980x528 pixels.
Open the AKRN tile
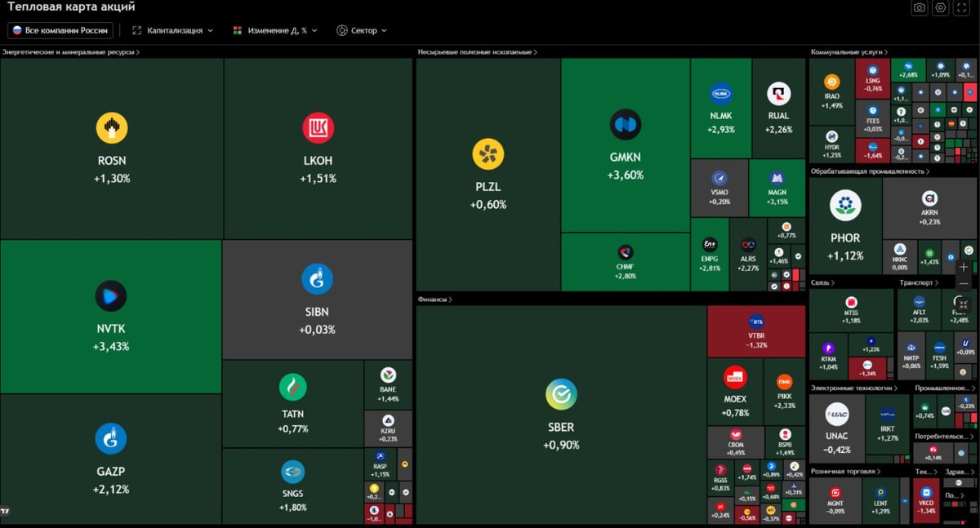tap(929, 208)
